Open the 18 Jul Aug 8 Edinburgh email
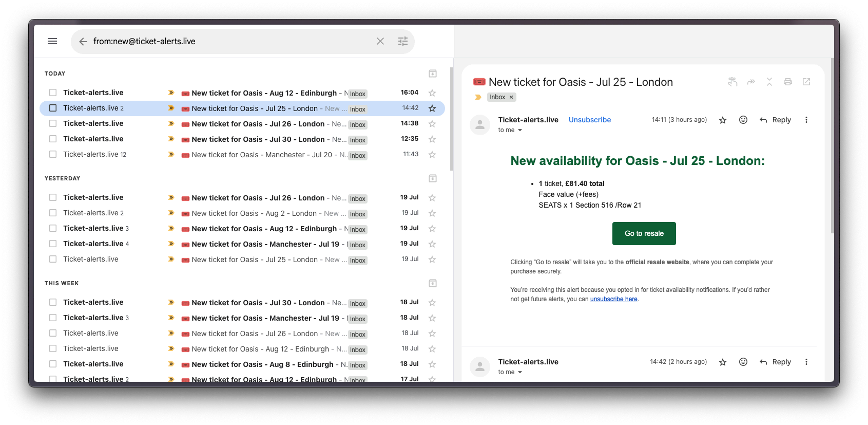The height and width of the screenshot is (425, 868). click(x=242, y=364)
